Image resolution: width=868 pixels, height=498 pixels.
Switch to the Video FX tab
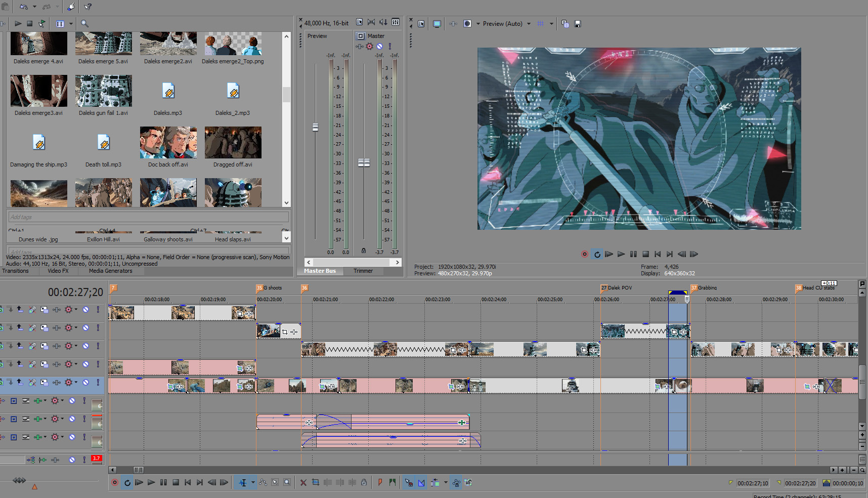58,271
